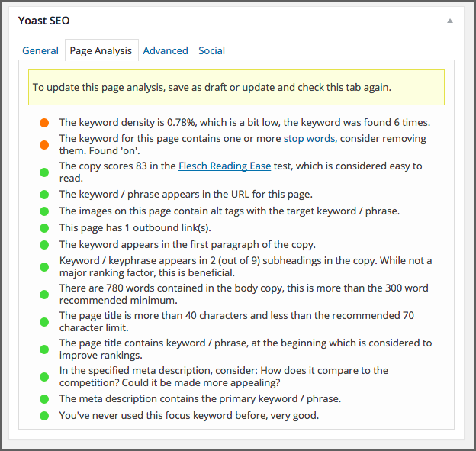Click the yellow update analysis notice box
Viewport: 476px width, 451px height.
tap(236, 88)
